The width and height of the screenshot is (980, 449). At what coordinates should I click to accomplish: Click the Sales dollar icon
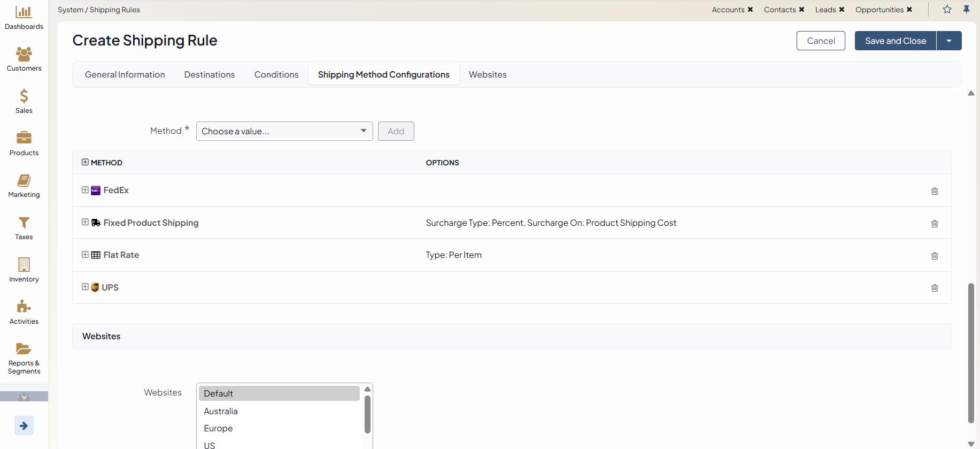tap(24, 96)
